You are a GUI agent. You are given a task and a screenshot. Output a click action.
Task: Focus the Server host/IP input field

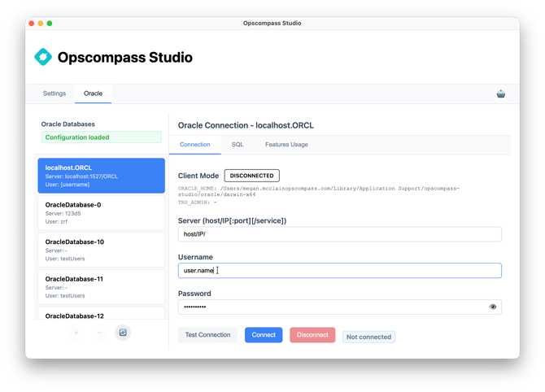(x=339, y=234)
